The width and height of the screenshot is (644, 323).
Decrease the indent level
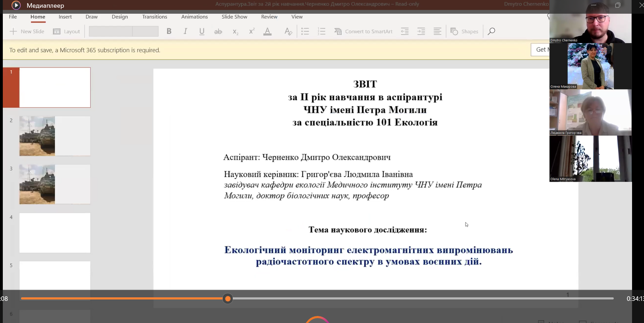pyautogui.click(x=405, y=31)
